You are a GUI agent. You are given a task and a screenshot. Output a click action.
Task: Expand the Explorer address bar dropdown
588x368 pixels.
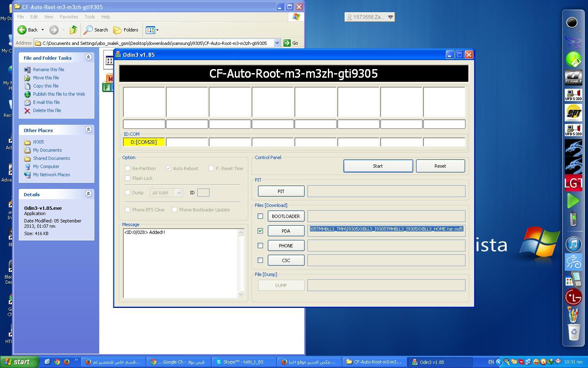[277, 43]
